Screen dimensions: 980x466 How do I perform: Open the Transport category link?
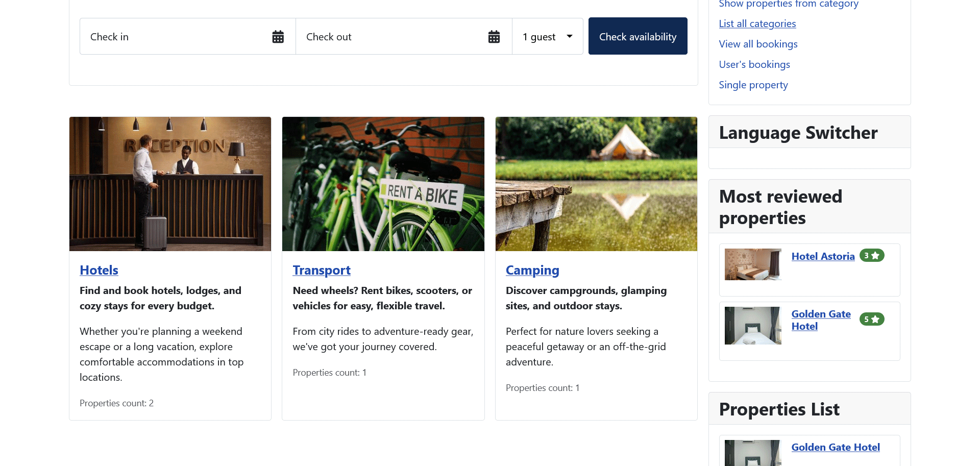tap(322, 270)
